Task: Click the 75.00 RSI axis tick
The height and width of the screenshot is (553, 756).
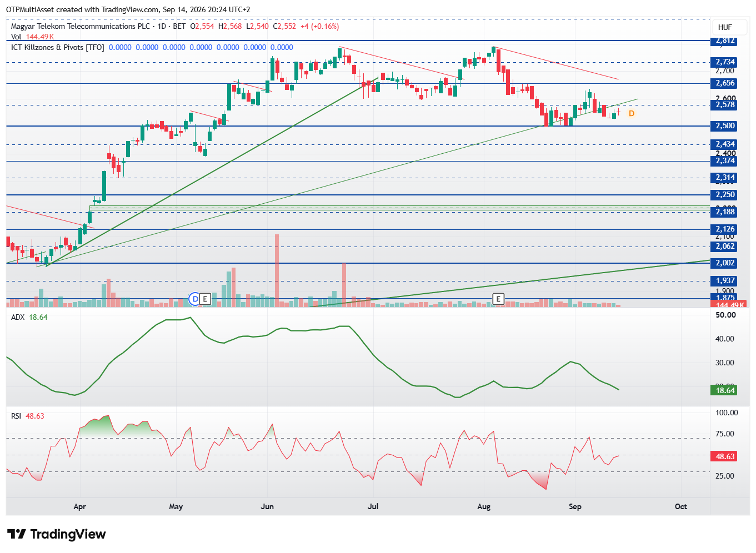Action: point(725,434)
